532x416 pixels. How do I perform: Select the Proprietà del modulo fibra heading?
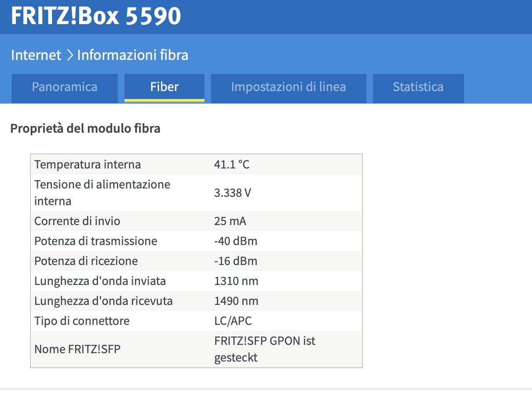(85, 128)
